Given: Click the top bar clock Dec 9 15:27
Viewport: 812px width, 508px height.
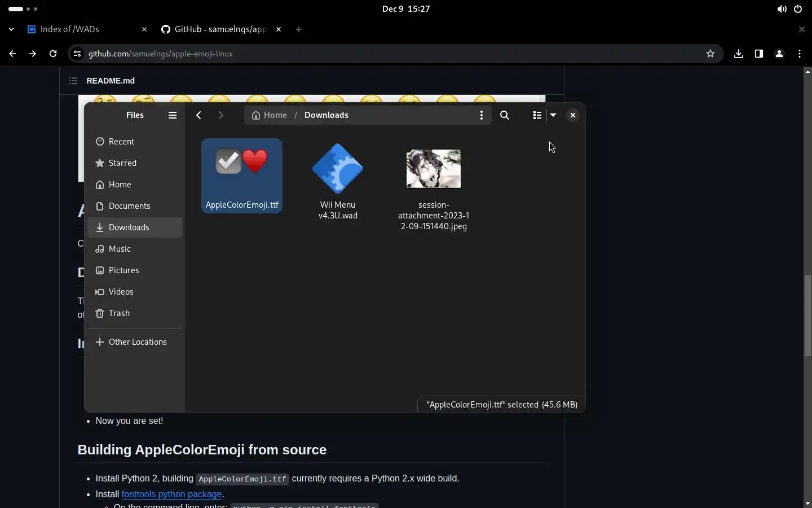Looking at the screenshot, I should 406,9.
